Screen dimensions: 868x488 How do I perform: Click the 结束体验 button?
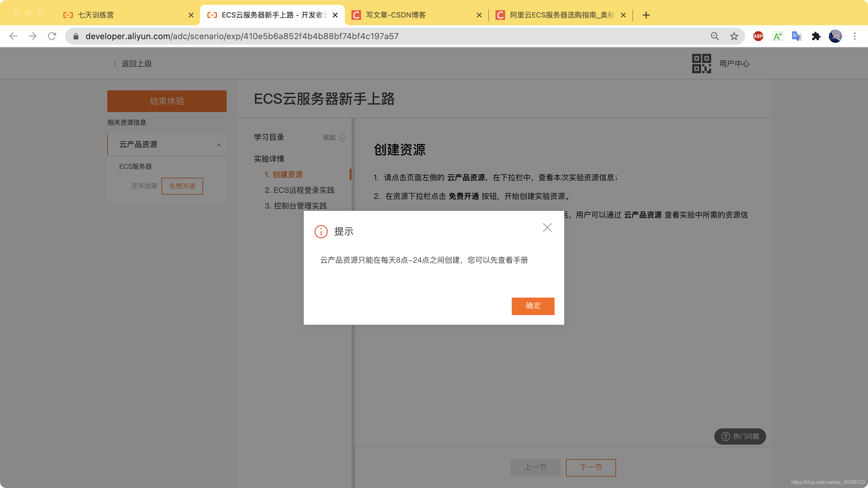[167, 101]
